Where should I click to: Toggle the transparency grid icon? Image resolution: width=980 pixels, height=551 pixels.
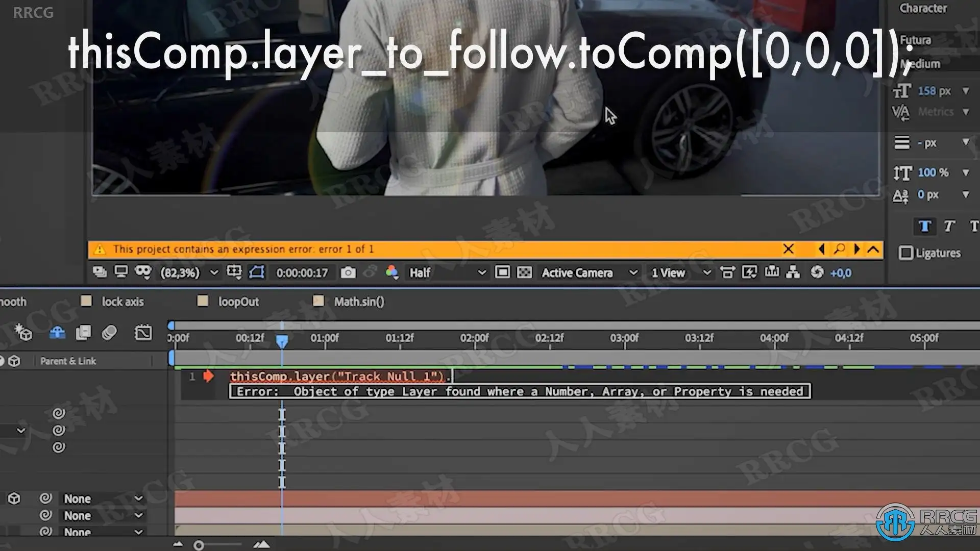click(524, 273)
